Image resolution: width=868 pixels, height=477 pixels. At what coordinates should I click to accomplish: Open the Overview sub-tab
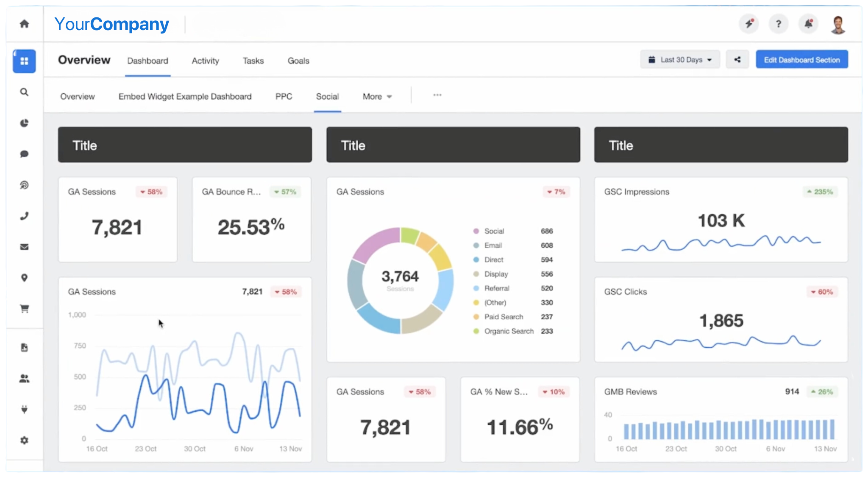(77, 97)
